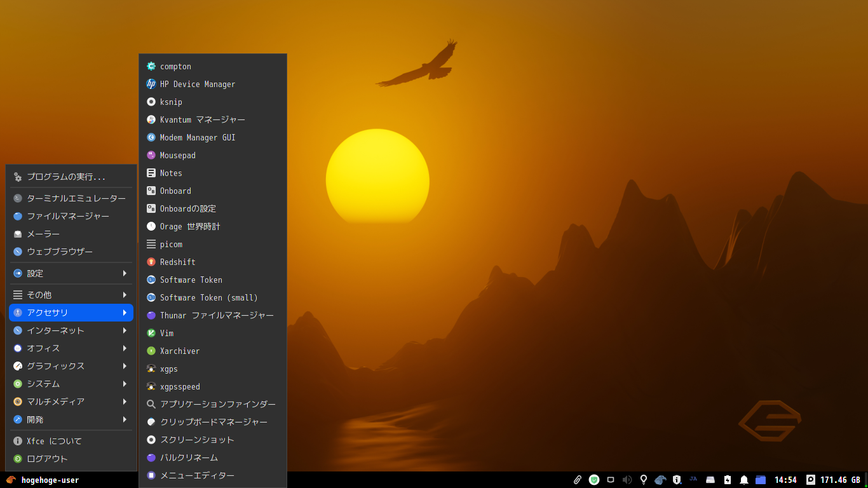868x488 pixels.
Task: Open HP Device Manager
Action: click(x=213, y=84)
